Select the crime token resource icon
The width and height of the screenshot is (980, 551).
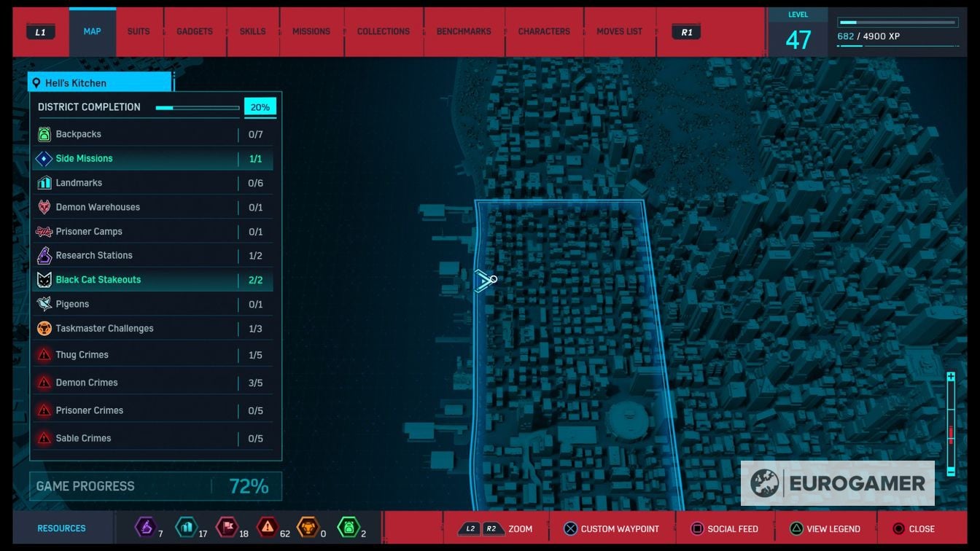point(268,526)
